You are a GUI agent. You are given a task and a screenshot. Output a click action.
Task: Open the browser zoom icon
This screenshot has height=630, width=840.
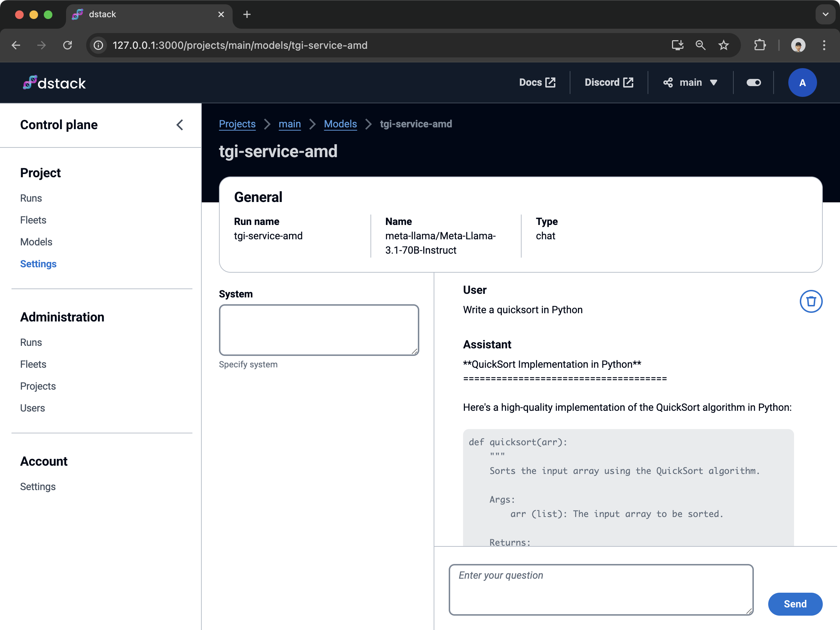coord(700,46)
